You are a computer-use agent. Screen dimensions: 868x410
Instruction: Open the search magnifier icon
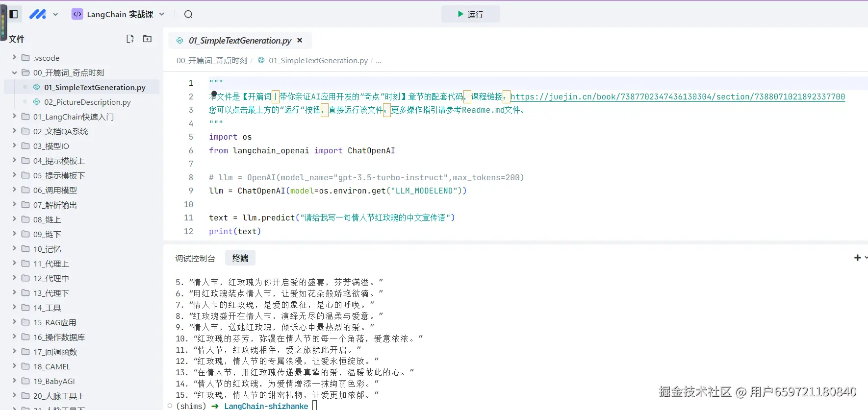(x=188, y=14)
